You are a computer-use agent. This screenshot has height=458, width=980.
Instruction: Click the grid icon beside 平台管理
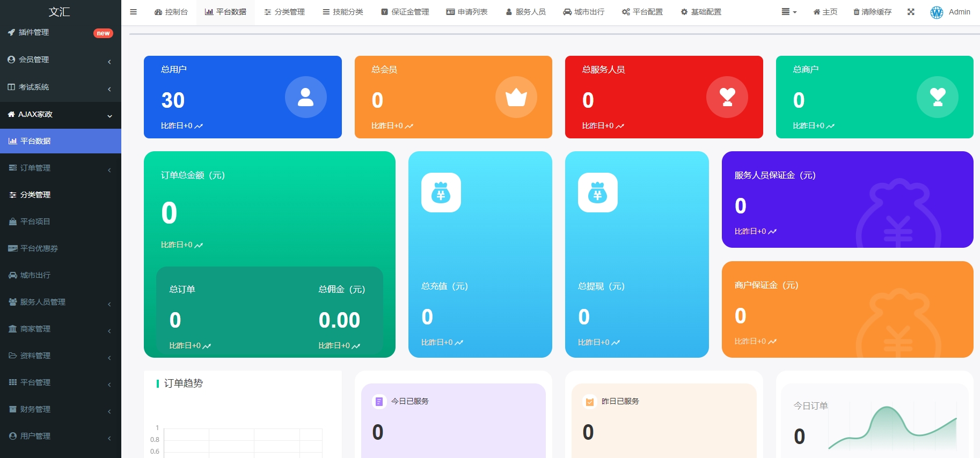pyautogui.click(x=13, y=382)
